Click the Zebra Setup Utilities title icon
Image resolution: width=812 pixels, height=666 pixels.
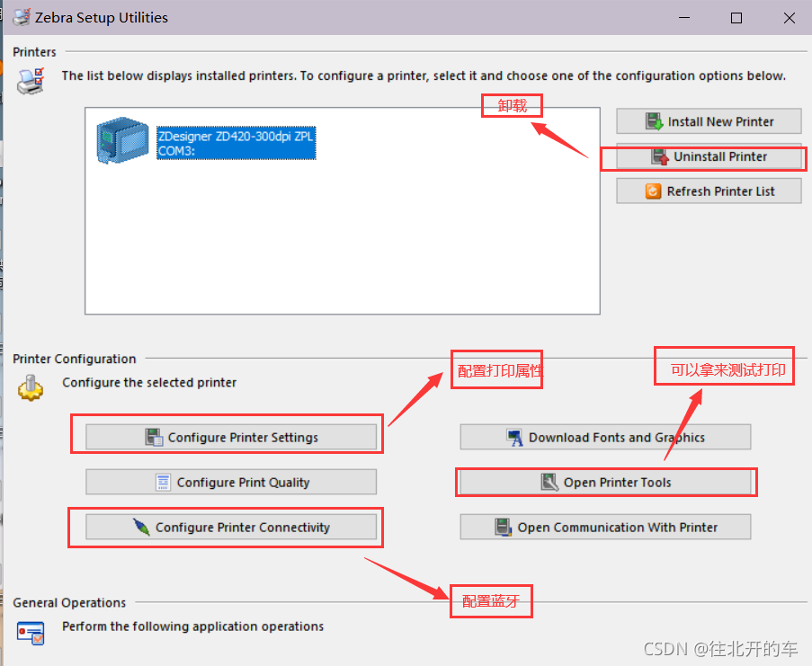point(22,17)
